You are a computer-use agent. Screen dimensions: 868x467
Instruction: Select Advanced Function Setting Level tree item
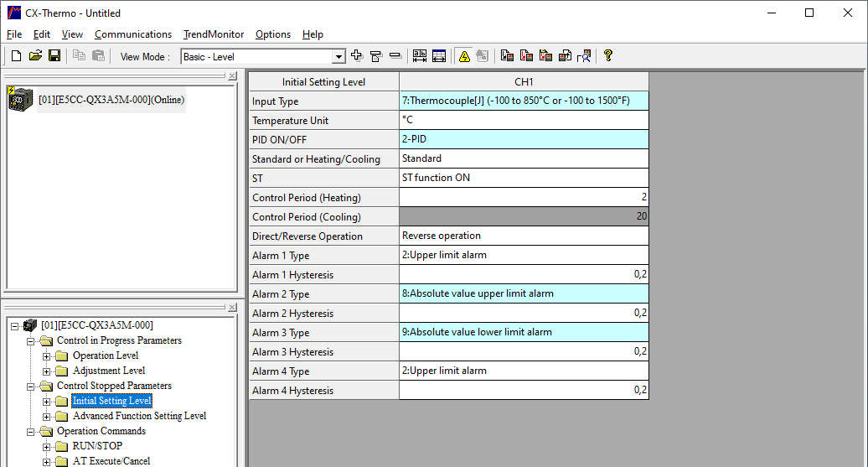tap(139, 416)
